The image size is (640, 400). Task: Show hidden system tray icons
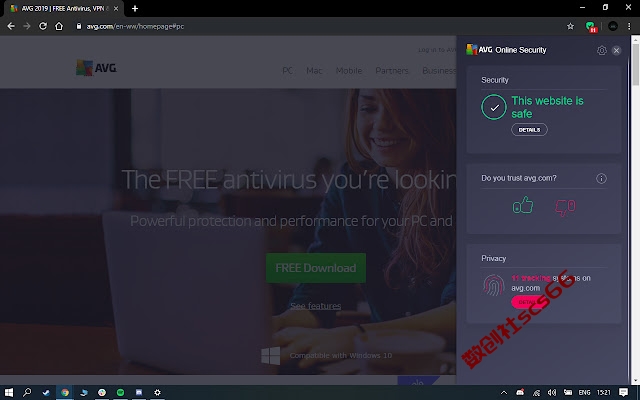(x=504, y=393)
